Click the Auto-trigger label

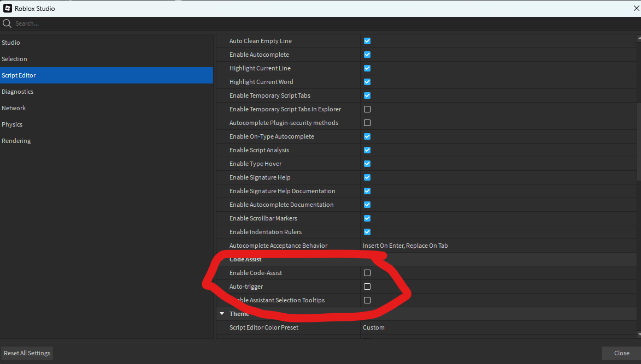[246, 287]
